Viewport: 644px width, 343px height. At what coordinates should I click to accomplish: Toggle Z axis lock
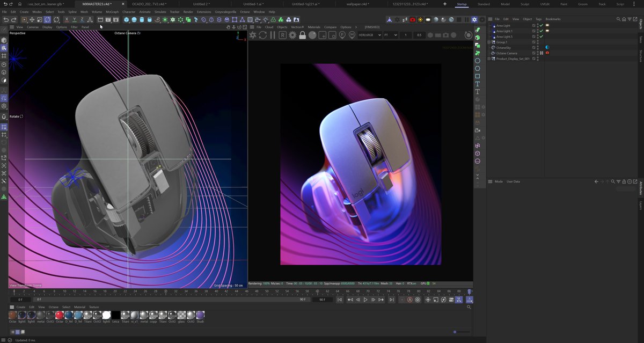click(x=82, y=19)
